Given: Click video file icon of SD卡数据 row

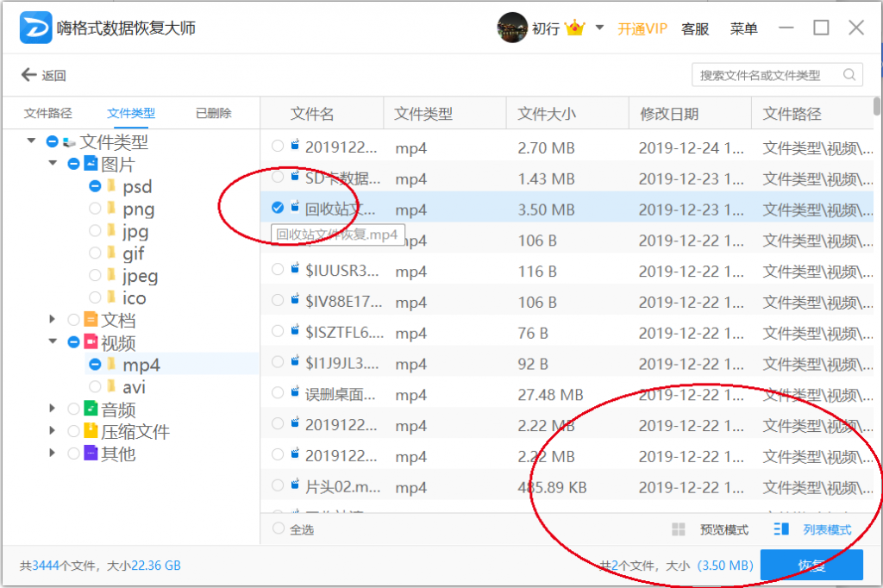Looking at the screenshot, I should tap(295, 176).
